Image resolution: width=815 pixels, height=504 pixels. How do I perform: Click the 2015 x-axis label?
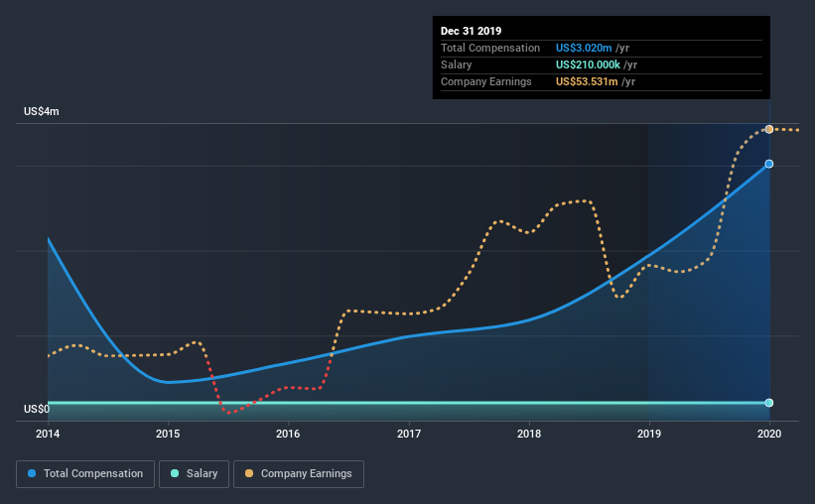(x=168, y=434)
